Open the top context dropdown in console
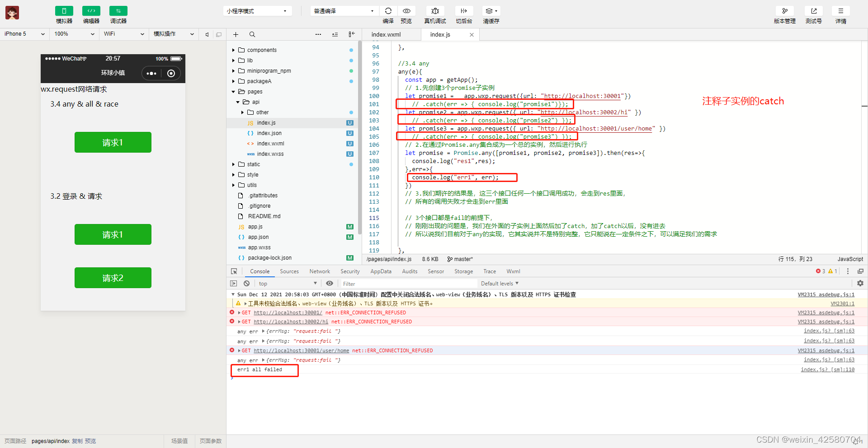Viewport: 868px width, 448px height. (288, 284)
